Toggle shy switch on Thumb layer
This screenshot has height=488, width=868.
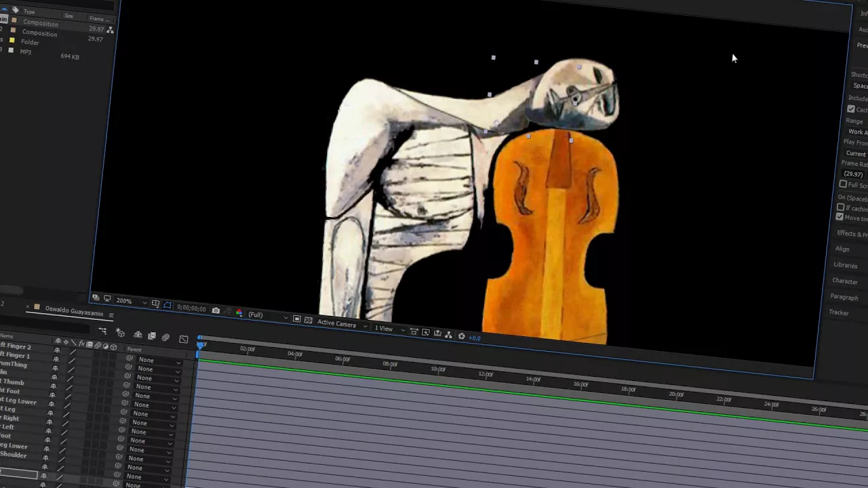[x=54, y=386]
